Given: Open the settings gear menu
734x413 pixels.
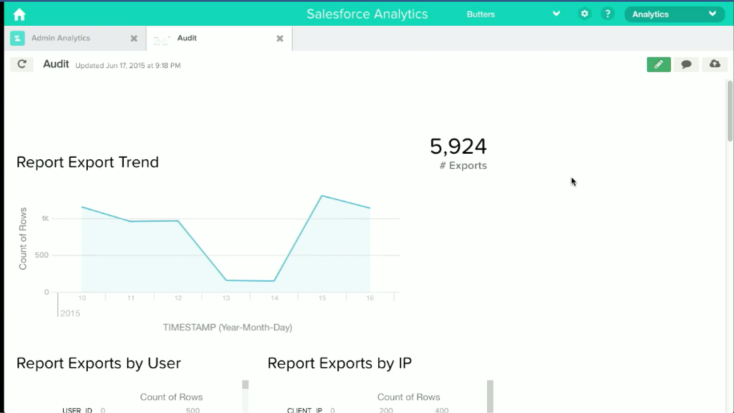Looking at the screenshot, I should pos(584,14).
